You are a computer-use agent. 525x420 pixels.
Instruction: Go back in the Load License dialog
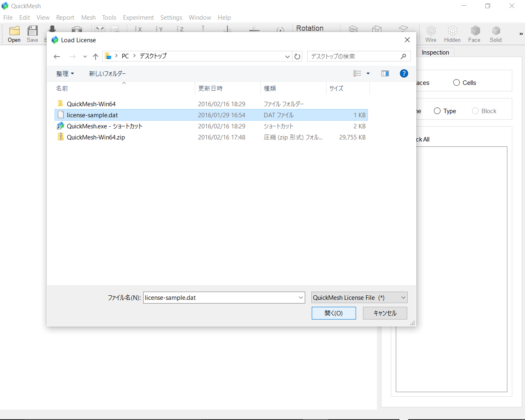(57, 57)
